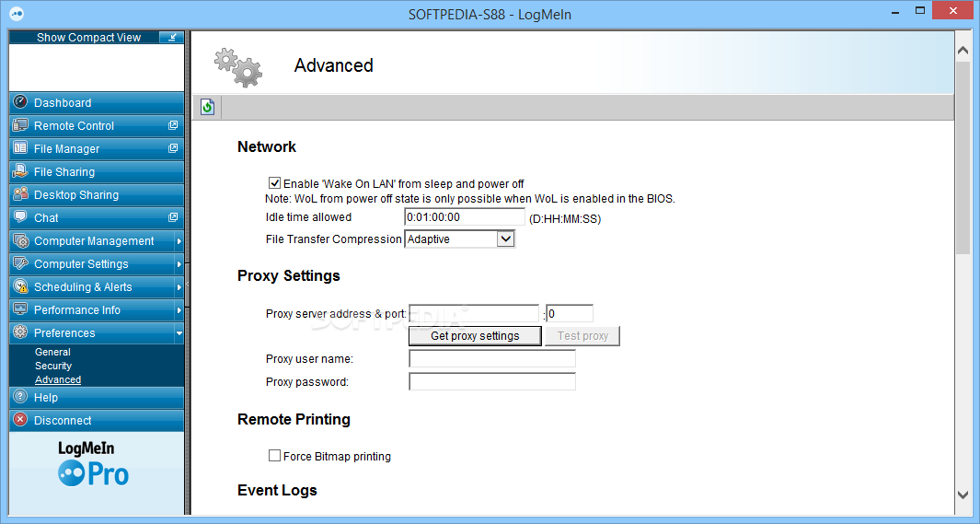This screenshot has height=524, width=980.
Task: Click the File Manager icon
Action: 20,148
